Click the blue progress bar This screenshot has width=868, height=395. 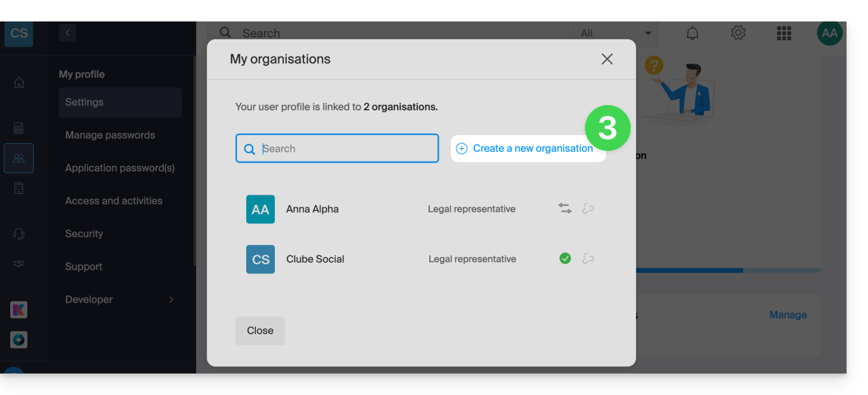pyautogui.click(x=687, y=270)
